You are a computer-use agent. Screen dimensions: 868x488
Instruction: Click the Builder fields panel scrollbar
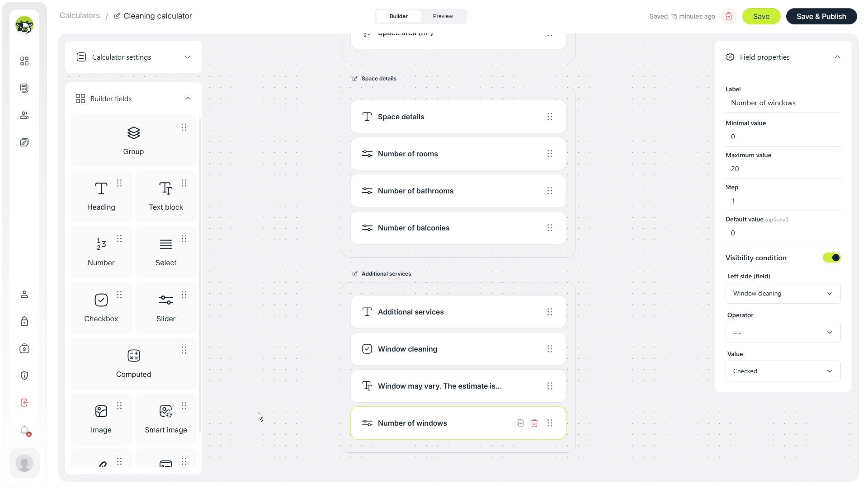click(x=200, y=276)
